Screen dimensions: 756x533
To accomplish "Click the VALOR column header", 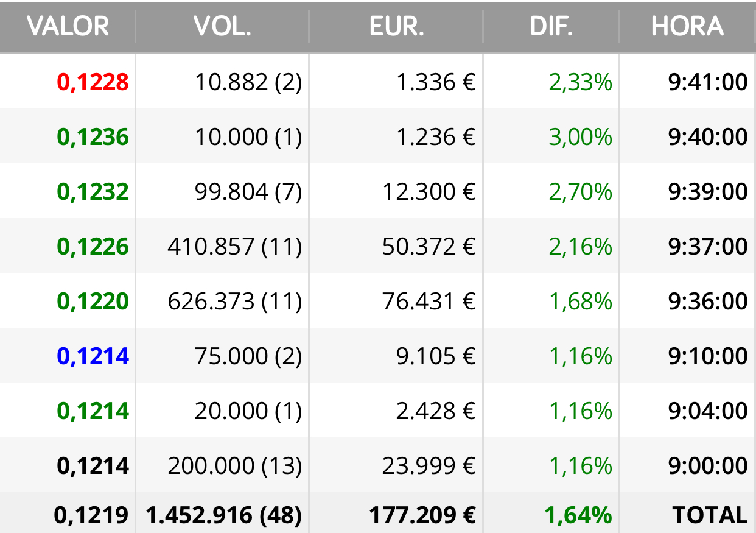I will [68, 26].
